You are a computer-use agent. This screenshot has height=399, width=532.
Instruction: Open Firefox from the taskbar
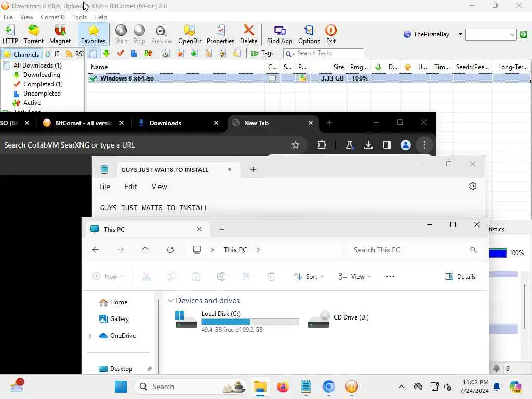283,387
